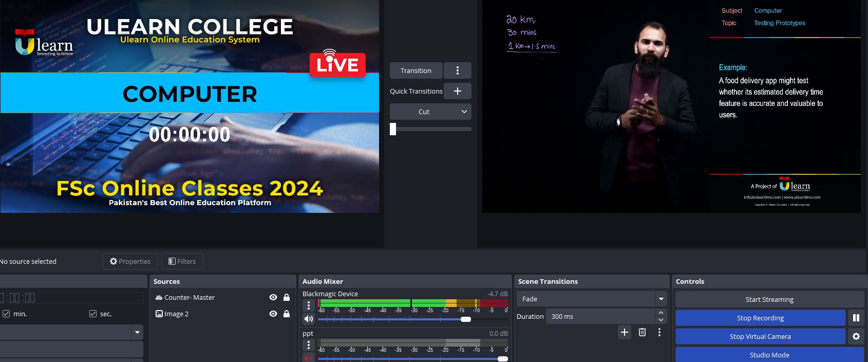Image resolution: width=868 pixels, height=362 pixels.
Task: Click the ppt 0.0 dB level readout
Action: coord(498,333)
